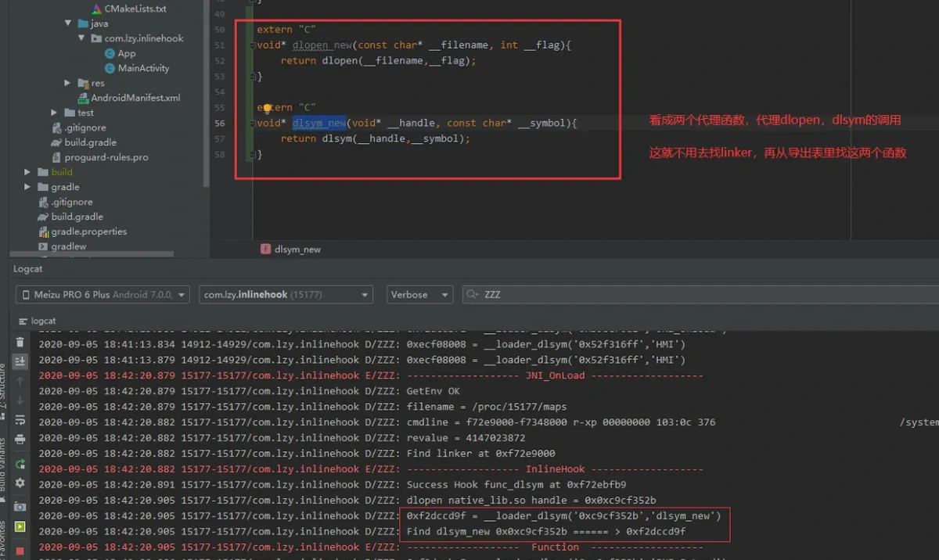Click log line 'Find linker at 0xf72e9000'
Screen dimensions: 939x560
[480, 454]
